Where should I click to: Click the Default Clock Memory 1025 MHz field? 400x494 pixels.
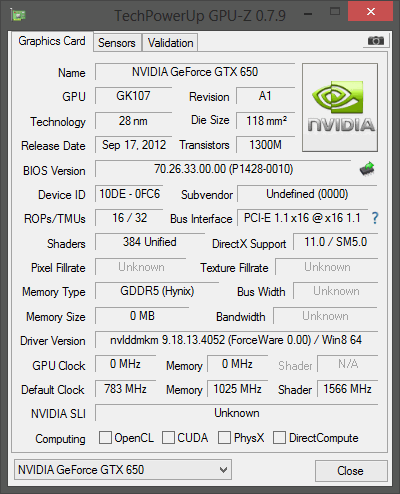click(237, 389)
